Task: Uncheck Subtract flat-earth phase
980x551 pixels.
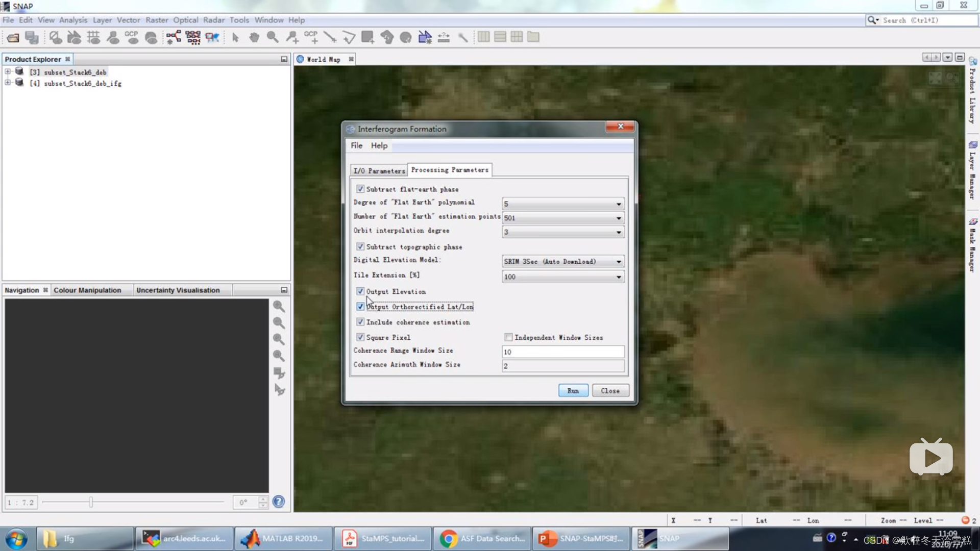Action: point(360,189)
